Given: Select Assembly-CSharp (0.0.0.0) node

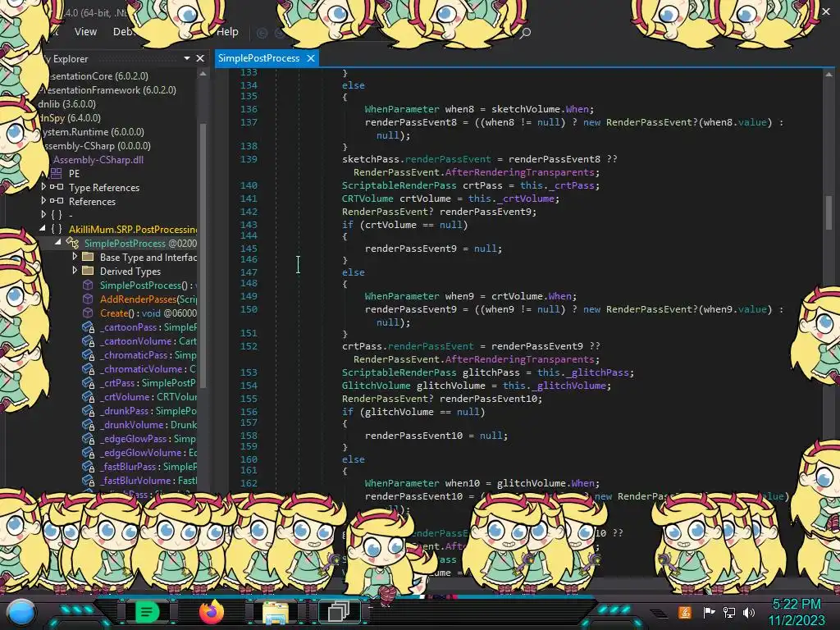Looking at the screenshot, I should click(97, 146).
